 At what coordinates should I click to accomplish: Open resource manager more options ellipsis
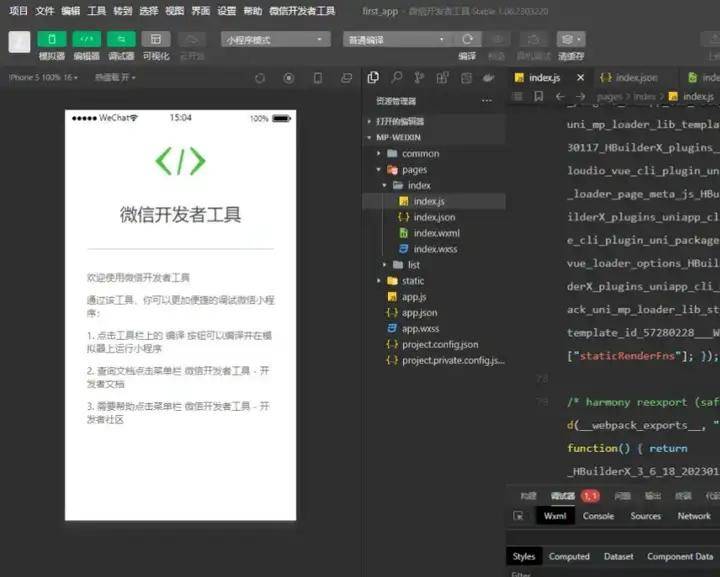tap(487, 101)
